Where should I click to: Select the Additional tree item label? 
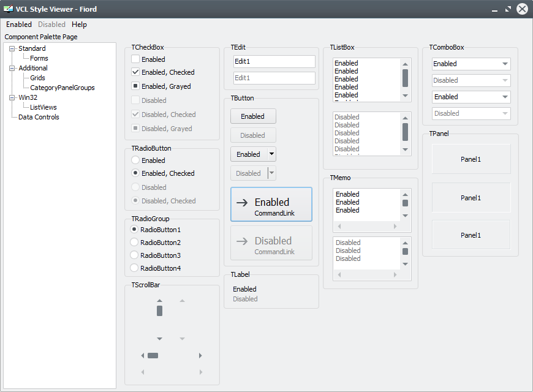click(x=33, y=68)
